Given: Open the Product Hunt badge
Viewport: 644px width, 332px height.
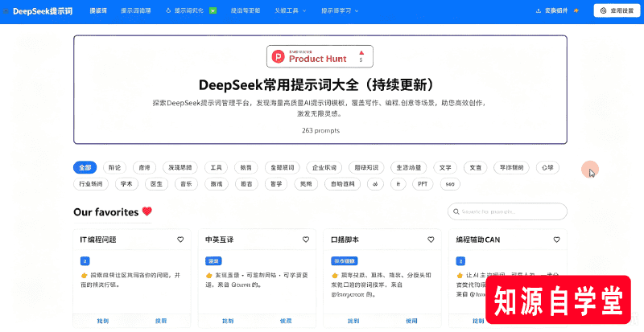Looking at the screenshot, I should pyautogui.click(x=320, y=56).
